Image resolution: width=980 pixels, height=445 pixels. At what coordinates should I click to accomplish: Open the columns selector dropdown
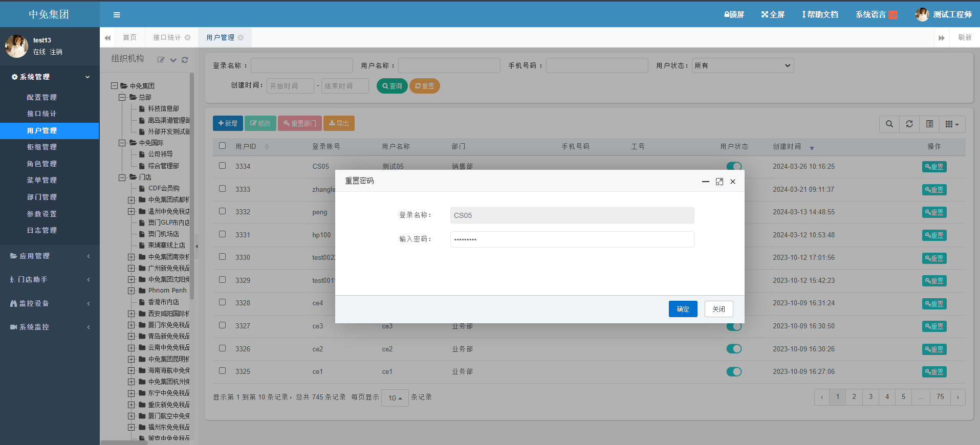click(952, 124)
